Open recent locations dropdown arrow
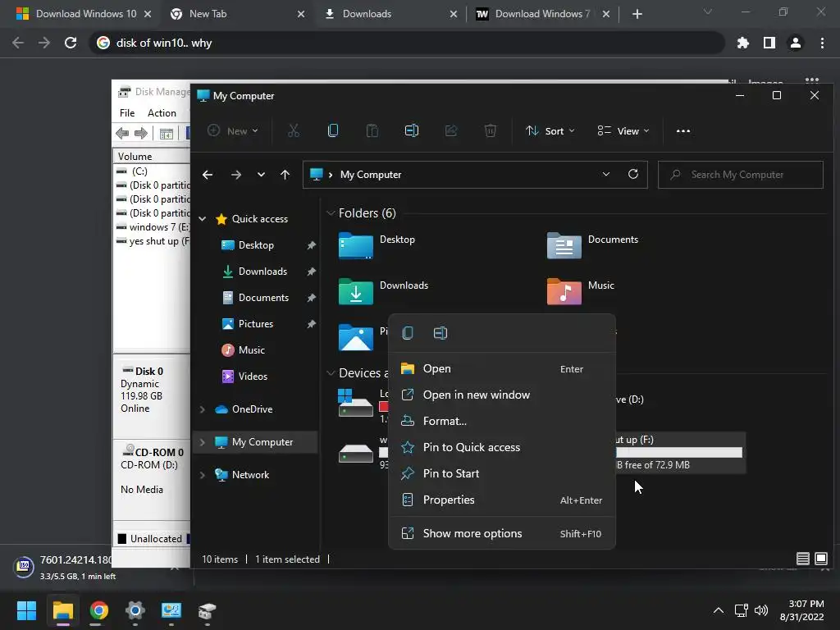The height and width of the screenshot is (630, 840). (x=261, y=175)
